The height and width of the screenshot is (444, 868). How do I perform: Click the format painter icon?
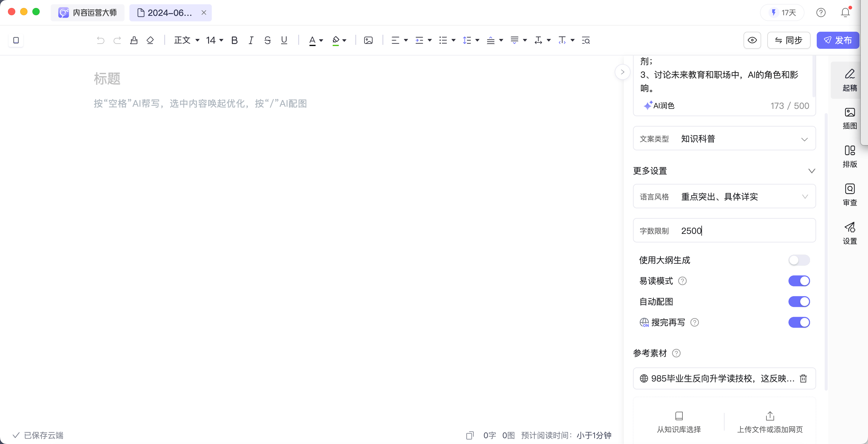click(x=134, y=40)
